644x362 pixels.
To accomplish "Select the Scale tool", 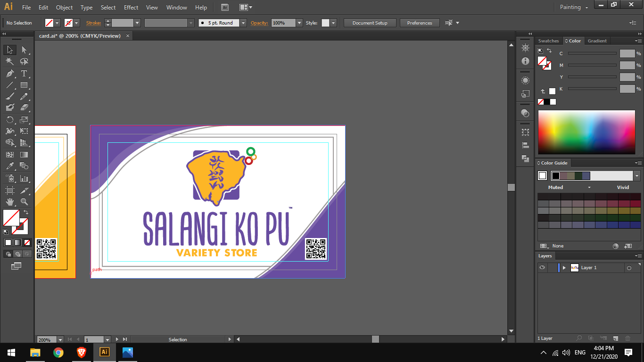I will coord(24,120).
